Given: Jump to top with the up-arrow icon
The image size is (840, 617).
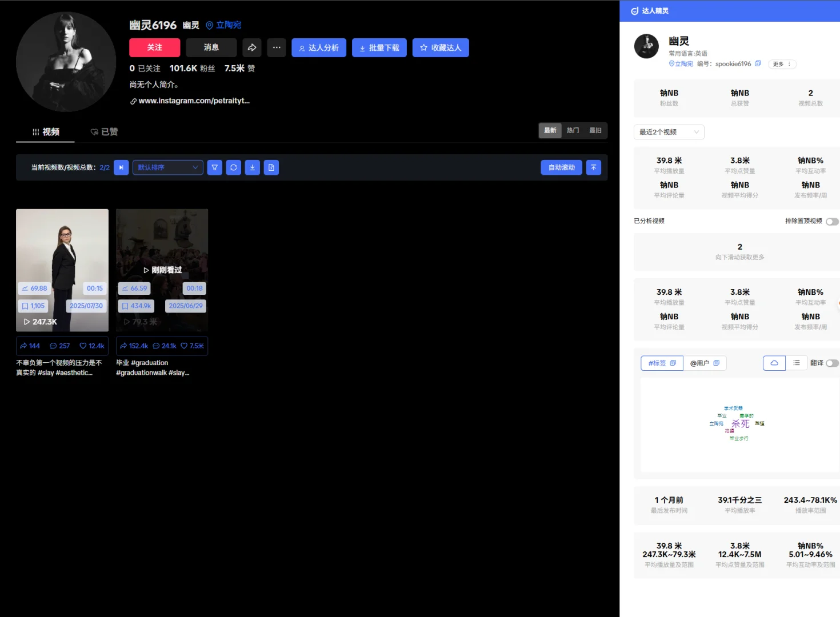Looking at the screenshot, I should [x=594, y=167].
